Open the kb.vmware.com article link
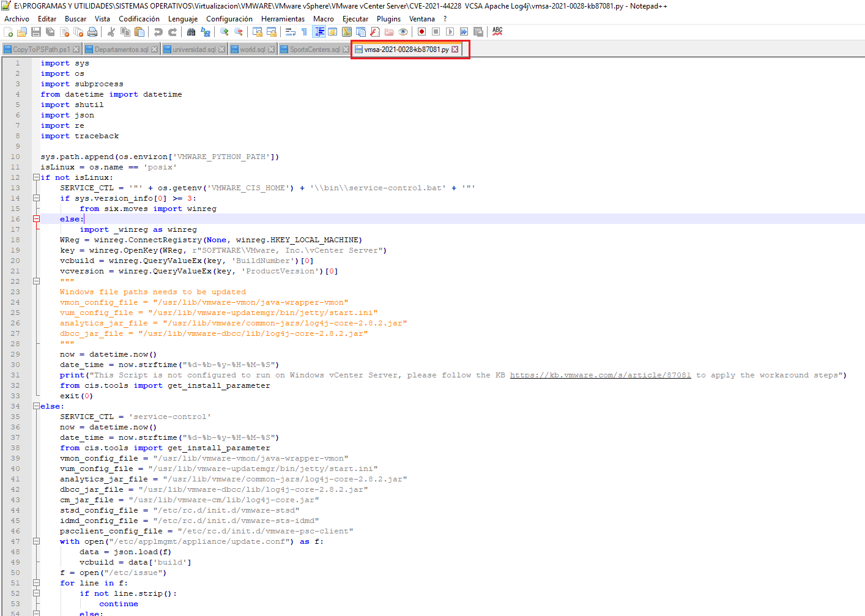The width and height of the screenshot is (865, 616). tap(601, 375)
